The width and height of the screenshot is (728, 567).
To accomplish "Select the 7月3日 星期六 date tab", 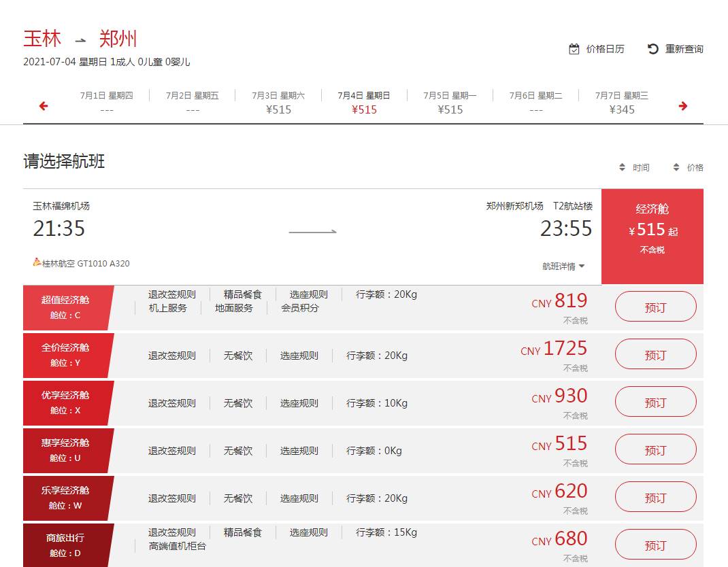I will tap(278, 103).
